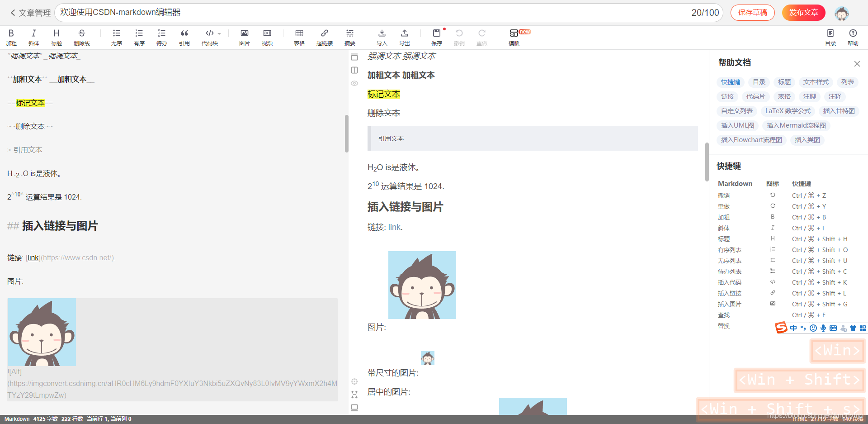Redo last change (重做)
Viewport: 868px width, 424px height.
coord(482,37)
